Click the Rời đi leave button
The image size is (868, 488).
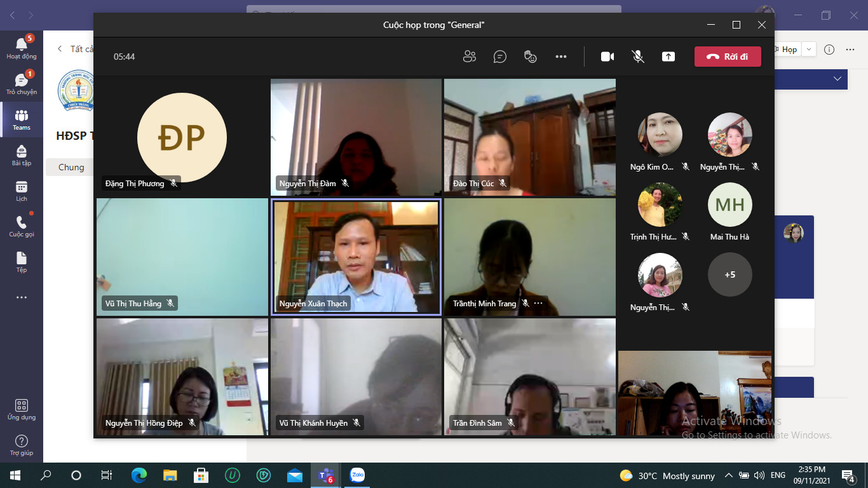728,57
